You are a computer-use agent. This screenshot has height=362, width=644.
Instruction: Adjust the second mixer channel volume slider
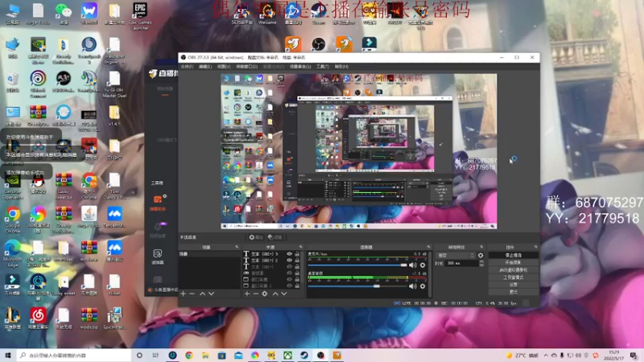[357, 286]
